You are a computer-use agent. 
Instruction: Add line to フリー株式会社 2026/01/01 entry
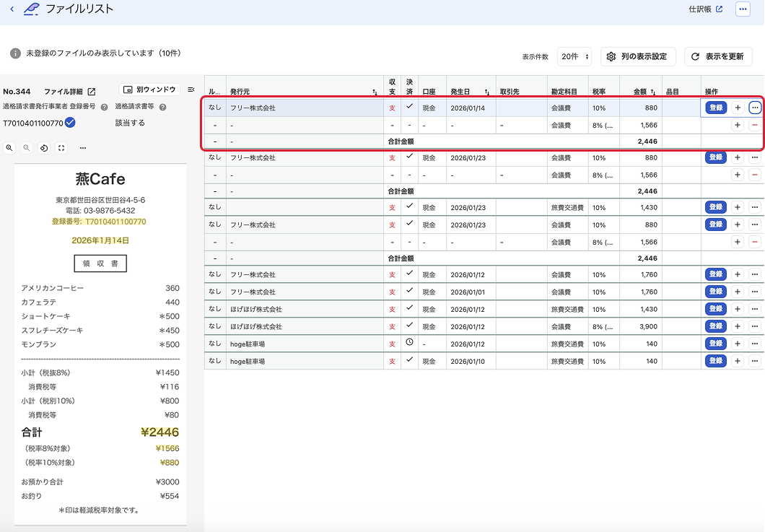tap(738, 292)
